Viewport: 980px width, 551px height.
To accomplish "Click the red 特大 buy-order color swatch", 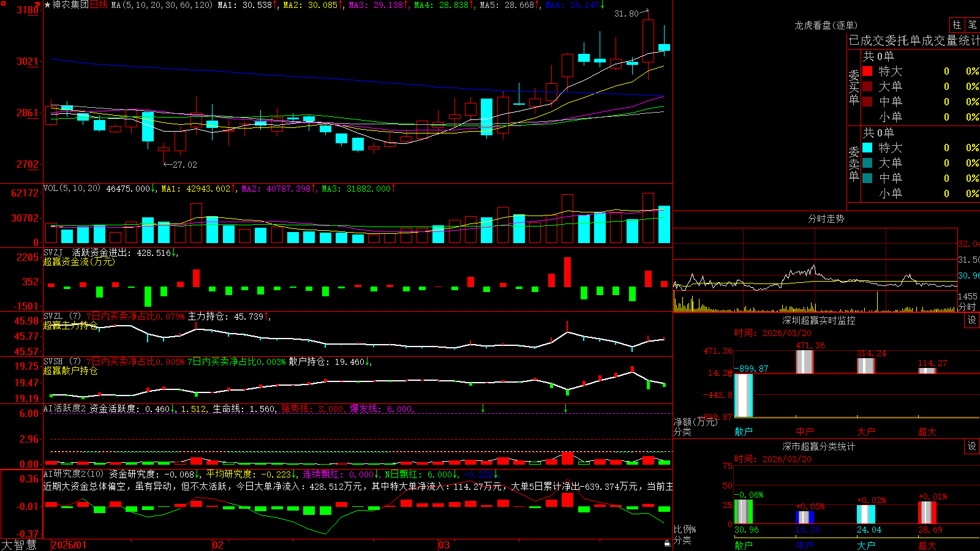I will click(867, 71).
